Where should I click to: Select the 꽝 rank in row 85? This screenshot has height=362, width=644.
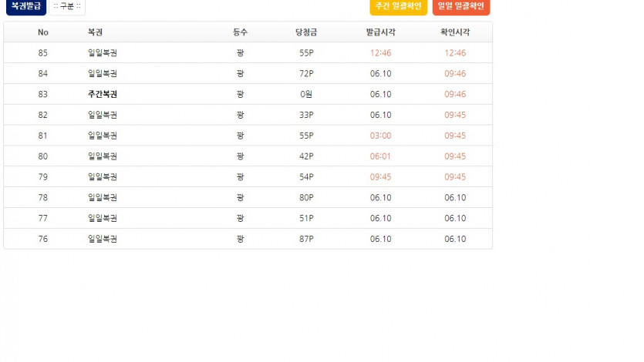241,53
